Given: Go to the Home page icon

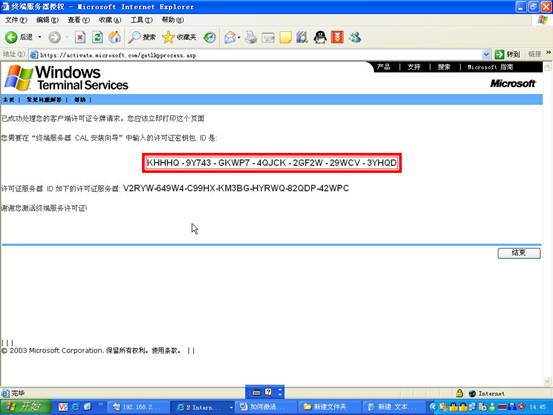Looking at the screenshot, I should tap(114, 37).
